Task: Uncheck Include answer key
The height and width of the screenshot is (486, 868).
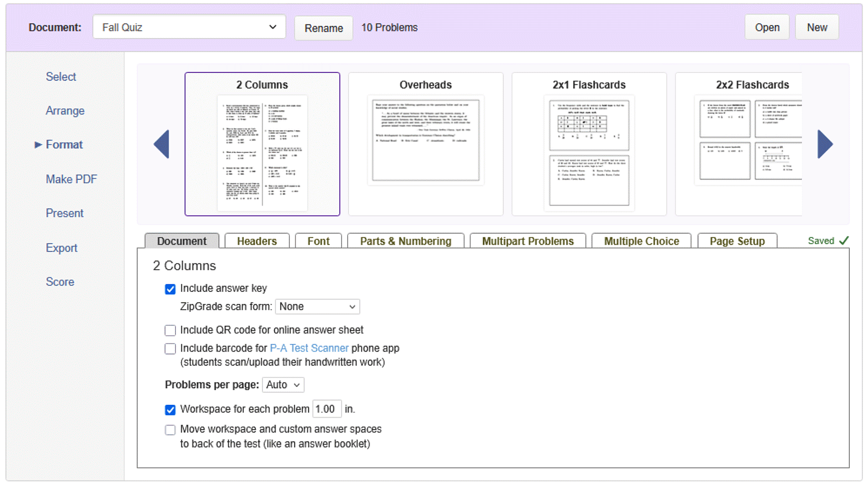Action: click(x=170, y=289)
